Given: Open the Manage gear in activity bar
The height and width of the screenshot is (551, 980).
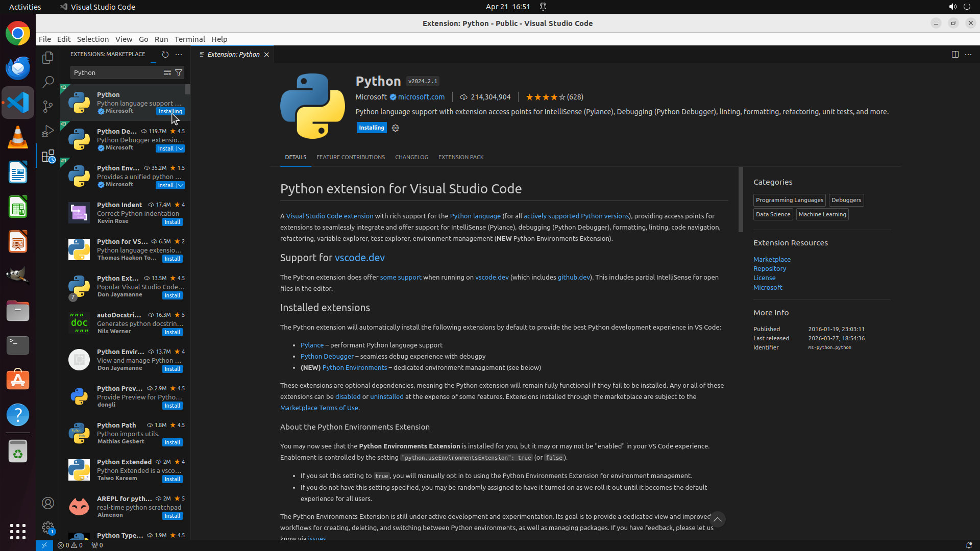Looking at the screenshot, I should pos(48,527).
